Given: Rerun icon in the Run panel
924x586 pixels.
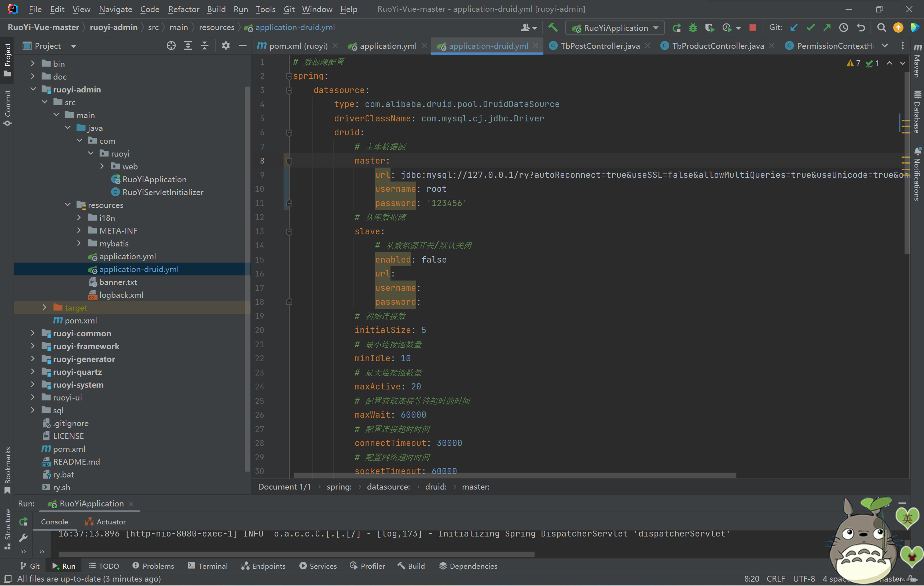Looking at the screenshot, I should point(23,521).
